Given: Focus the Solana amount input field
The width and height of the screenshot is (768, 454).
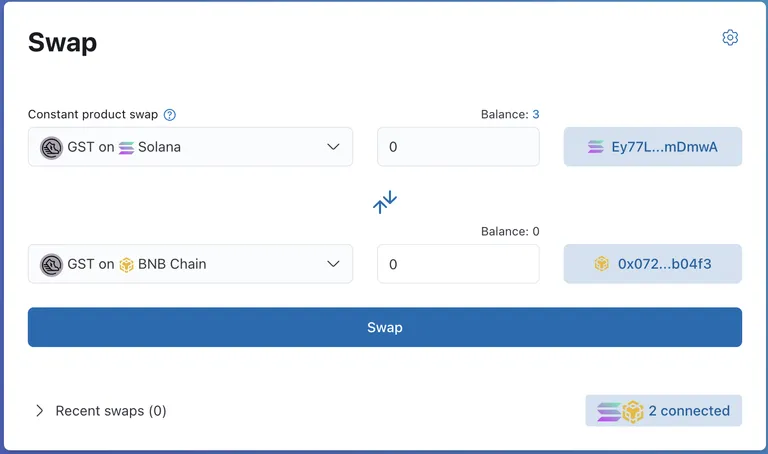Looking at the screenshot, I should (458, 147).
